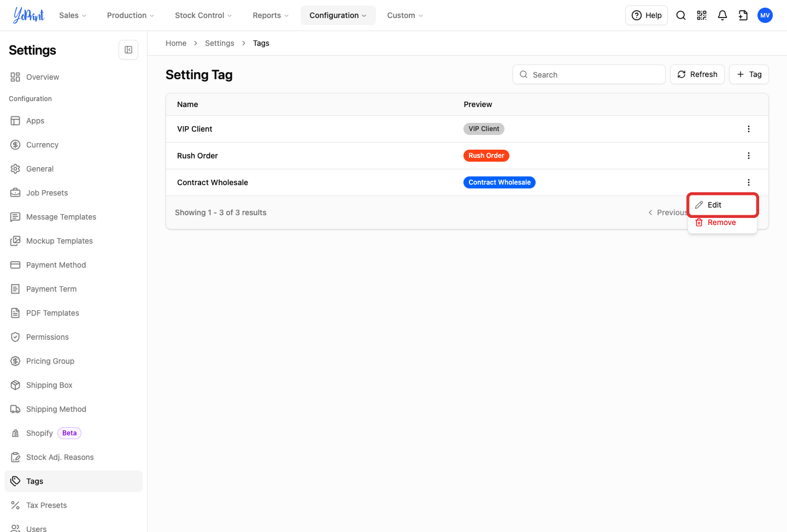Refresh the tag list

(697, 74)
